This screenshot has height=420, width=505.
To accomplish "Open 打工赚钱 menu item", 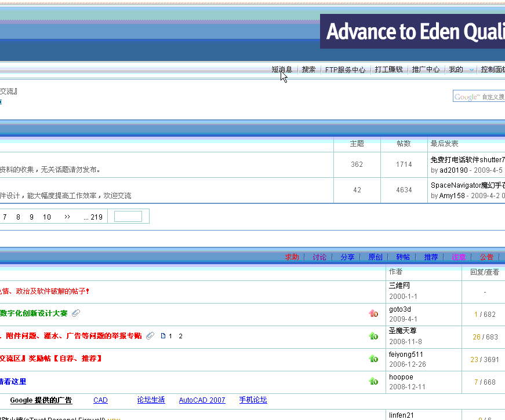I will [x=388, y=70].
